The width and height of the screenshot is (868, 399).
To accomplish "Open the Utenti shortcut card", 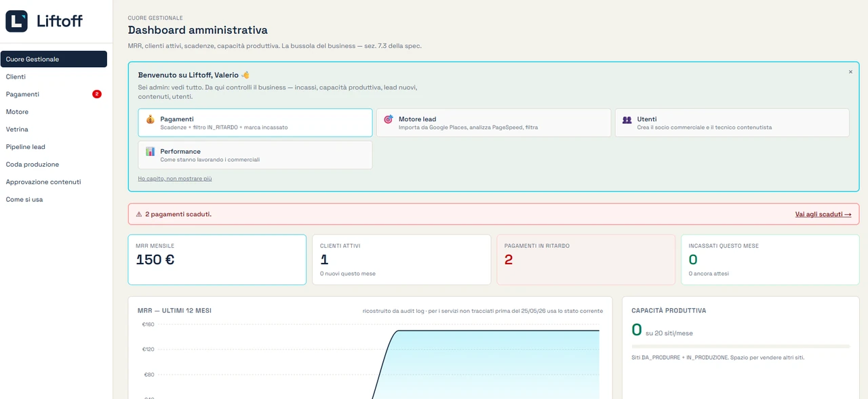I will [732, 123].
